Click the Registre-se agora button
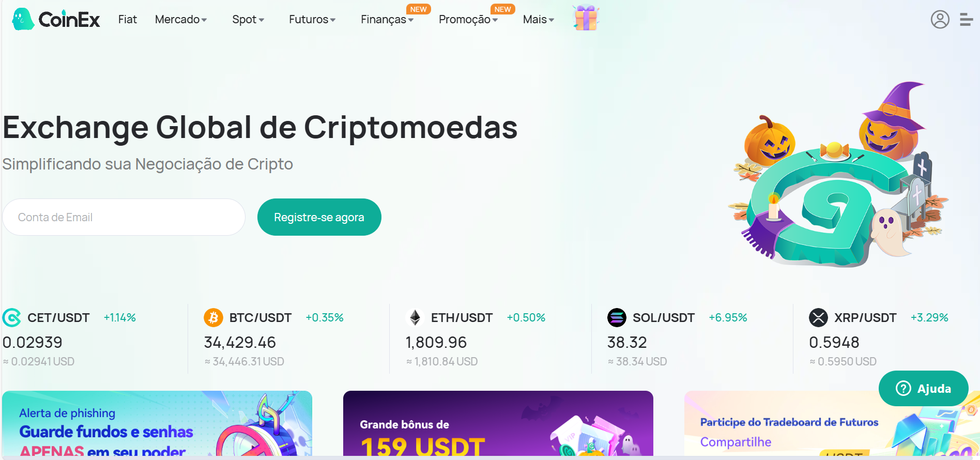The image size is (980, 460). coord(319,217)
